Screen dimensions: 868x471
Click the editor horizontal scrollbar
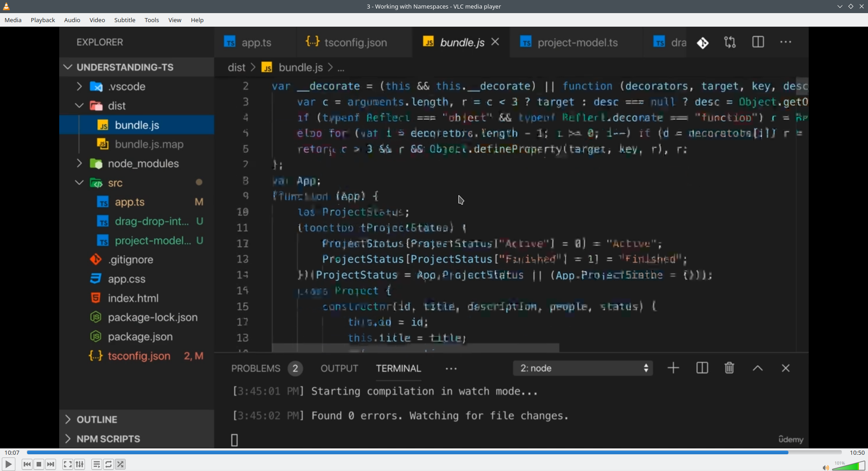(416, 348)
